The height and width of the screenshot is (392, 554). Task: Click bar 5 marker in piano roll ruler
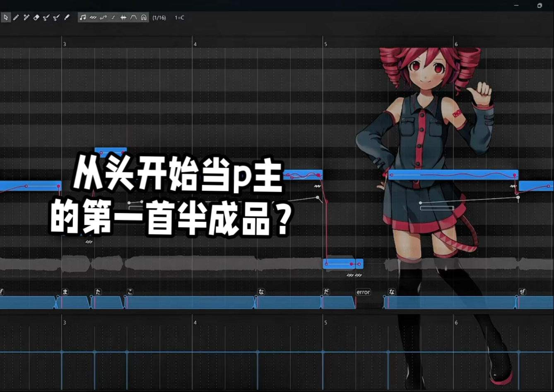coord(325,44)
